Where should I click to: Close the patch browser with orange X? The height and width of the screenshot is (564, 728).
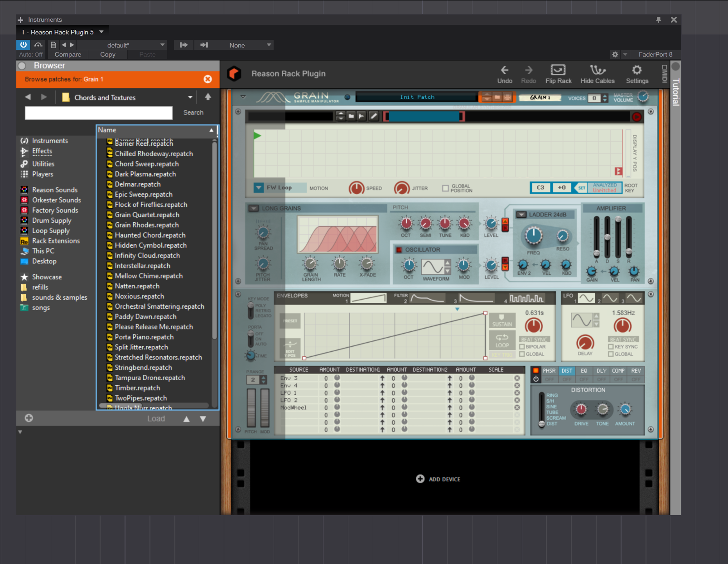207,79
